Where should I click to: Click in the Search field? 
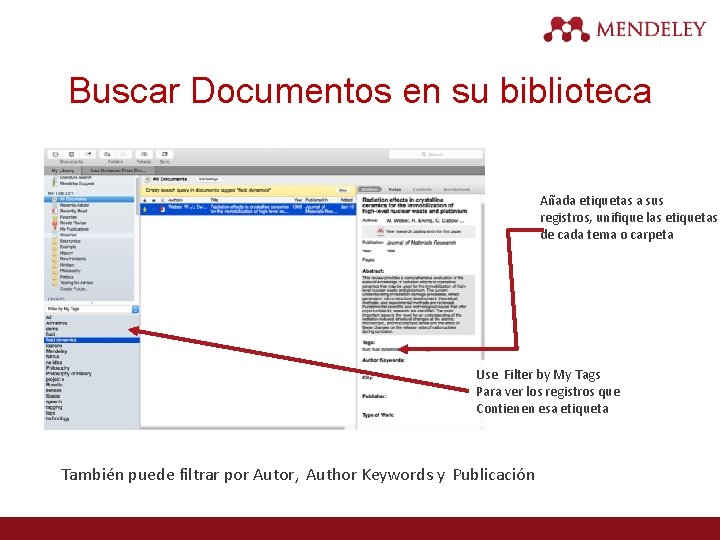435,154
